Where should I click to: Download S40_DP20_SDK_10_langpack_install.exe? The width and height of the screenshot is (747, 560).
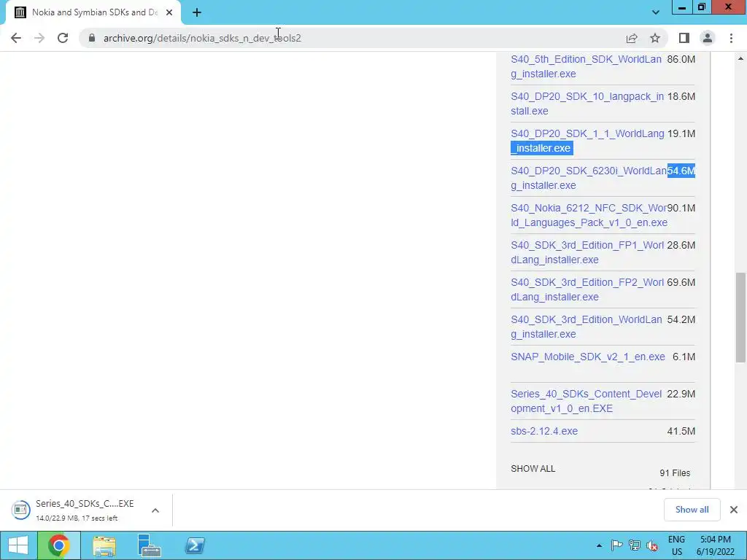[587, 104]
